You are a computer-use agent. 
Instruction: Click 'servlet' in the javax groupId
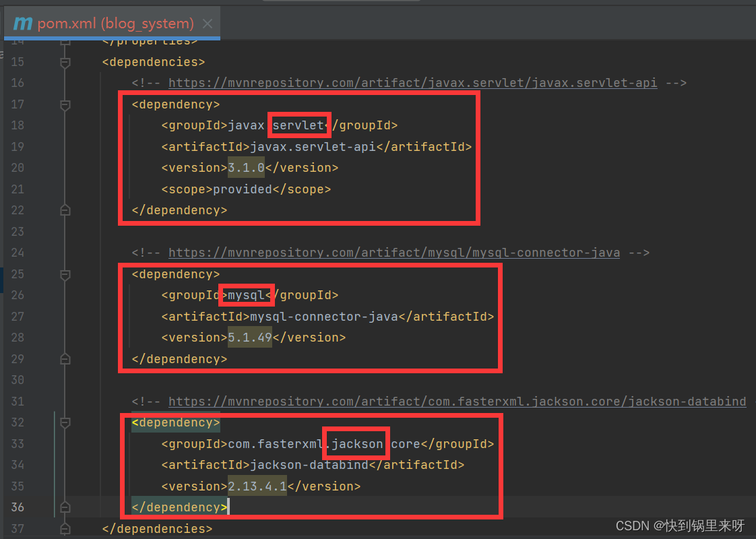pyautogui.click(x=298, y=125)
